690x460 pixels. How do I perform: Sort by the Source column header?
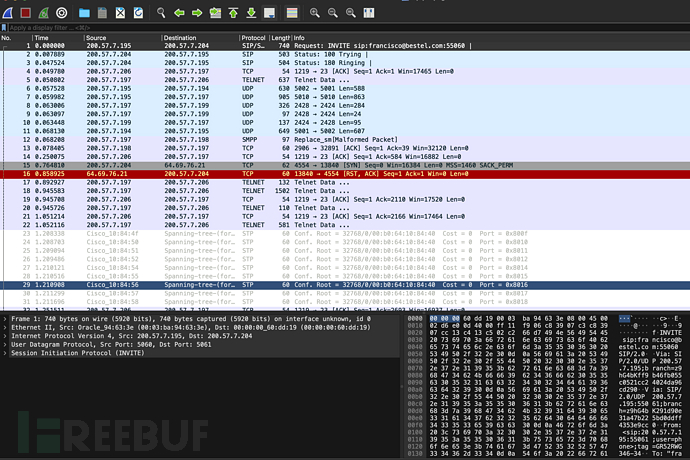(x=123, y=38)
